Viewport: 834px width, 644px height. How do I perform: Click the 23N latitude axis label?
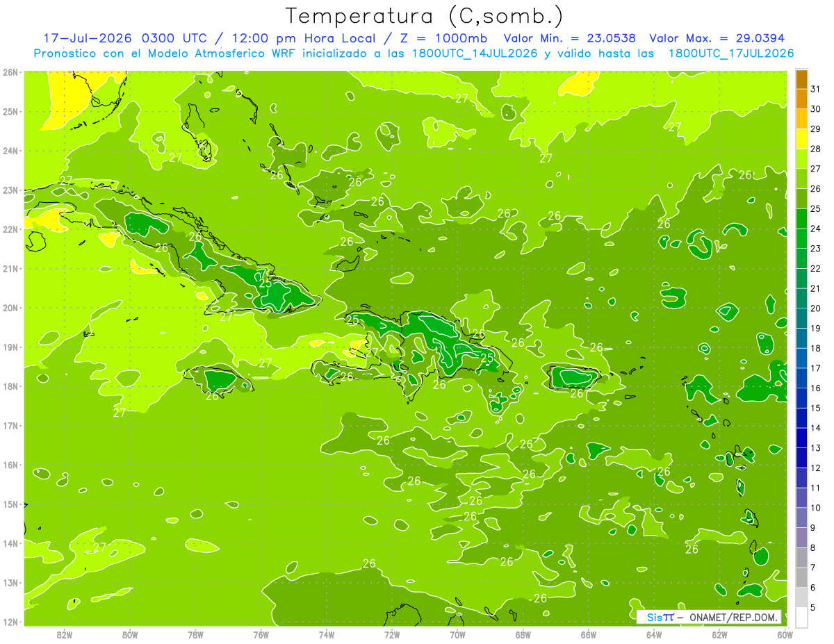click(10, 190)
